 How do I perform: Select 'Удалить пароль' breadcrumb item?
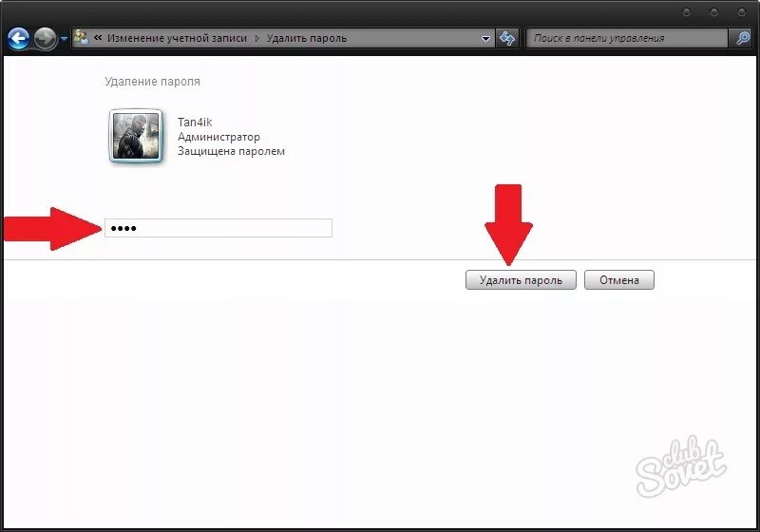(x=307, y=38)
